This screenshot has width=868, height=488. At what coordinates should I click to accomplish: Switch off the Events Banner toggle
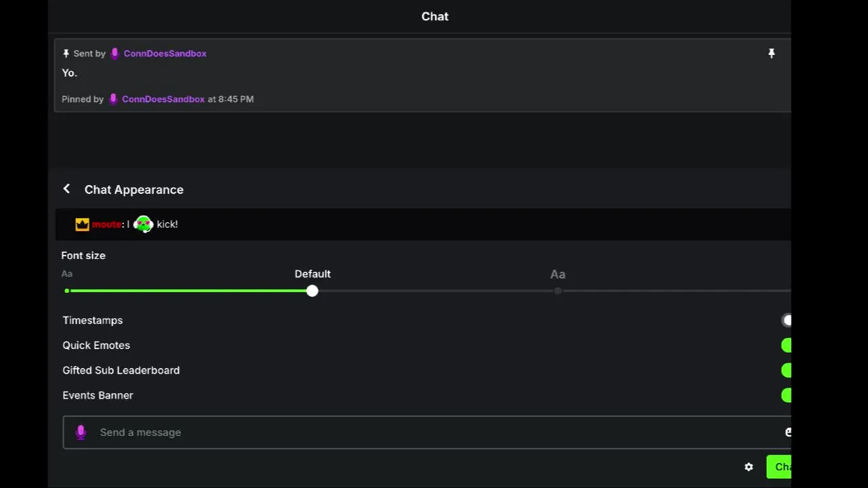click(787, 396)
